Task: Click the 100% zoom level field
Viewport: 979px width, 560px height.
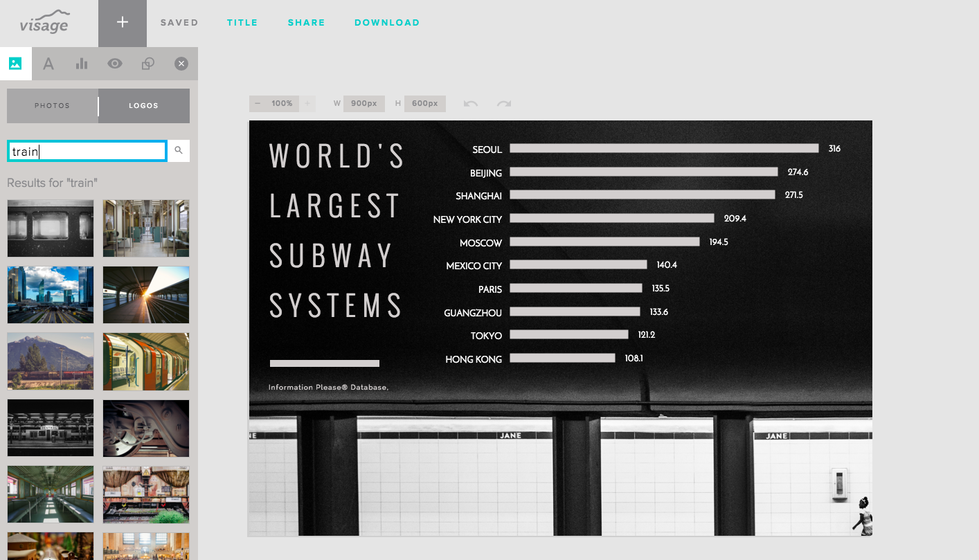Action: click(282, 104)
